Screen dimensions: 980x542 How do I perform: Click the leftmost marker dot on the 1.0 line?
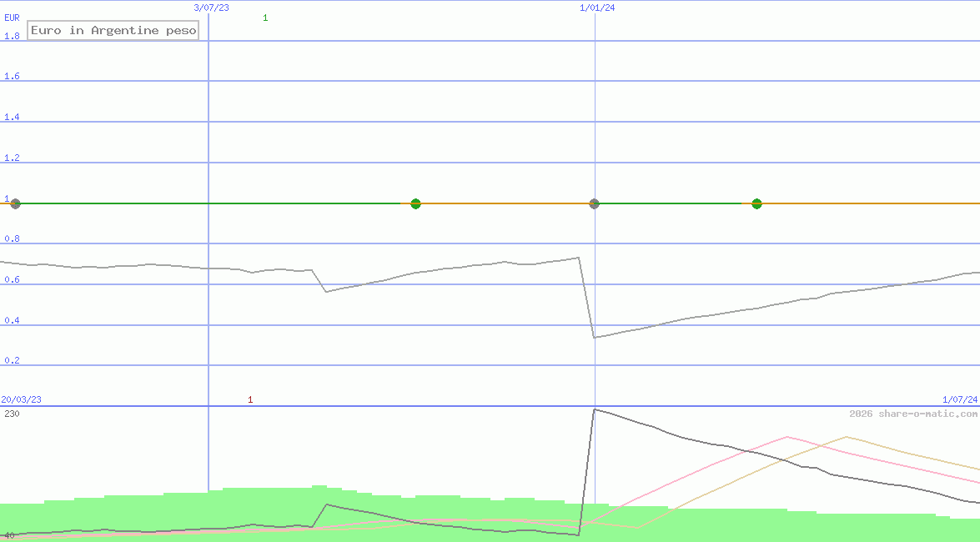[x=14, y=203]
